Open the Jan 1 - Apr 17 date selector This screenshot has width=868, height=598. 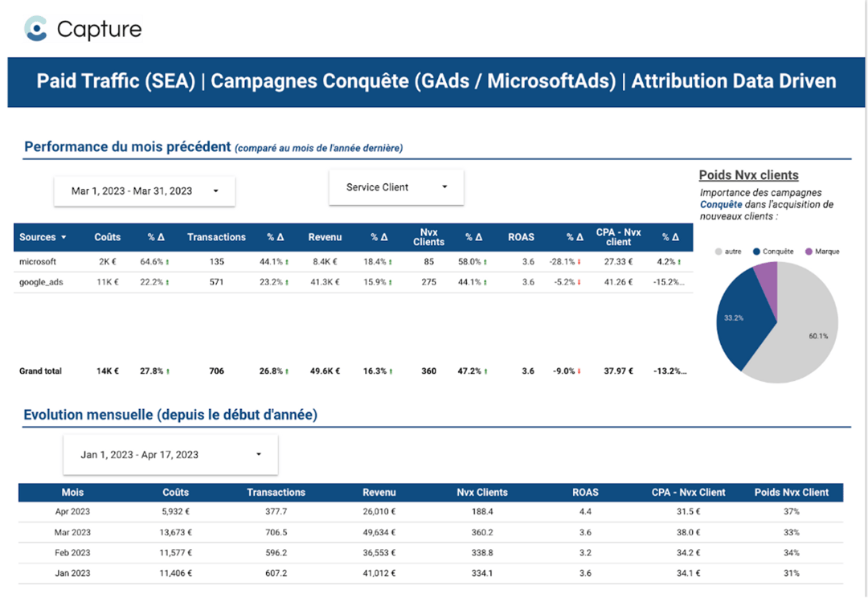170,454
